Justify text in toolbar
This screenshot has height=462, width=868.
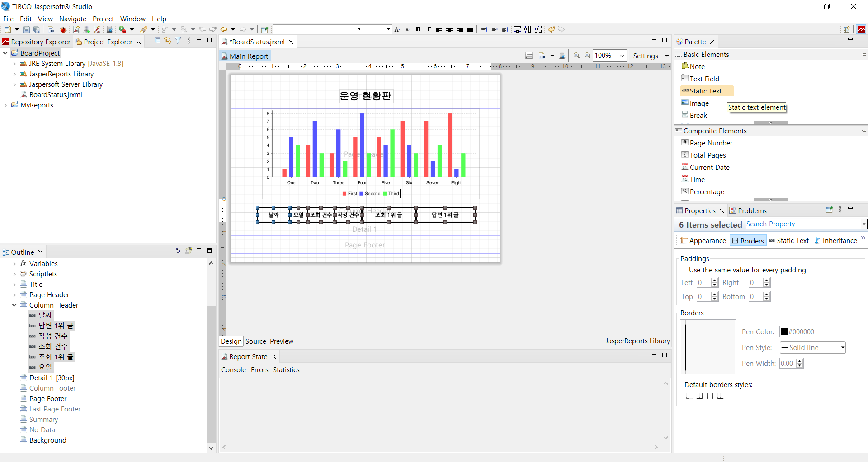pyautogui.click(x=470, y=29)
